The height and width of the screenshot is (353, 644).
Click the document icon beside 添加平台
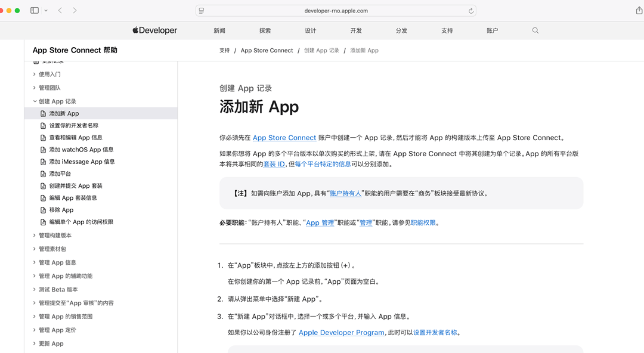43,174
